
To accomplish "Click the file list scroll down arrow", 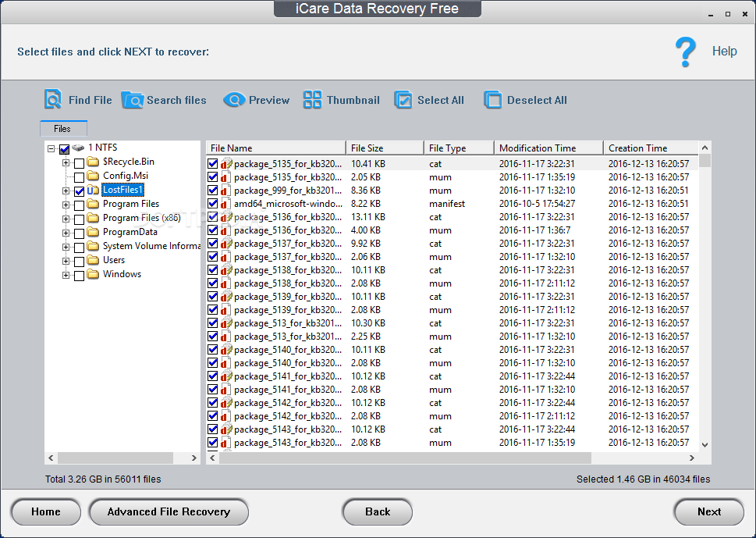I will [705, 445].
